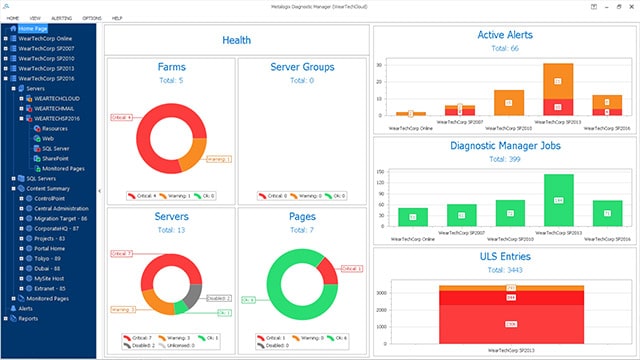640x360 pixels.
Task: Click the SQL Server monitor icon
Action: pyautogui.click(x=37, y=148)
